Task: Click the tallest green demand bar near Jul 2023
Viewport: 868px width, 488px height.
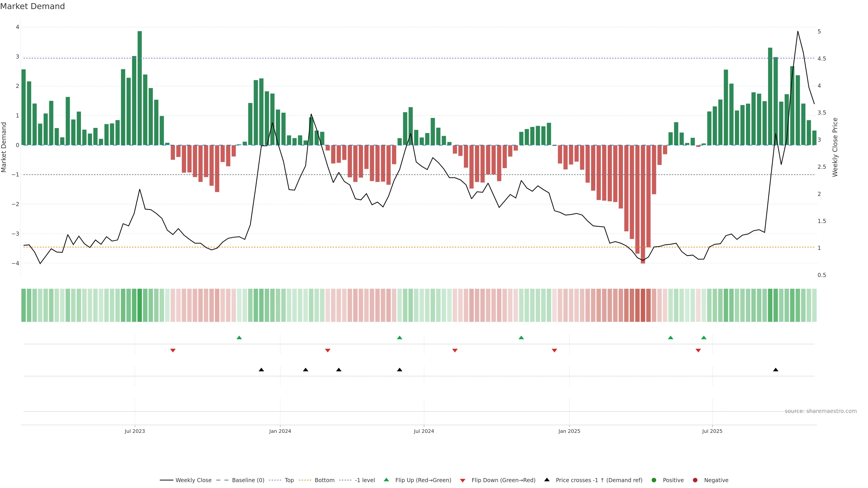Action: 139,88
